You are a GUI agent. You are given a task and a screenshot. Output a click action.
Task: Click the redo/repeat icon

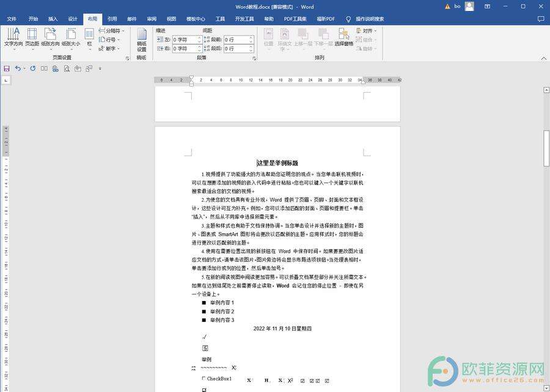(33, 68)
